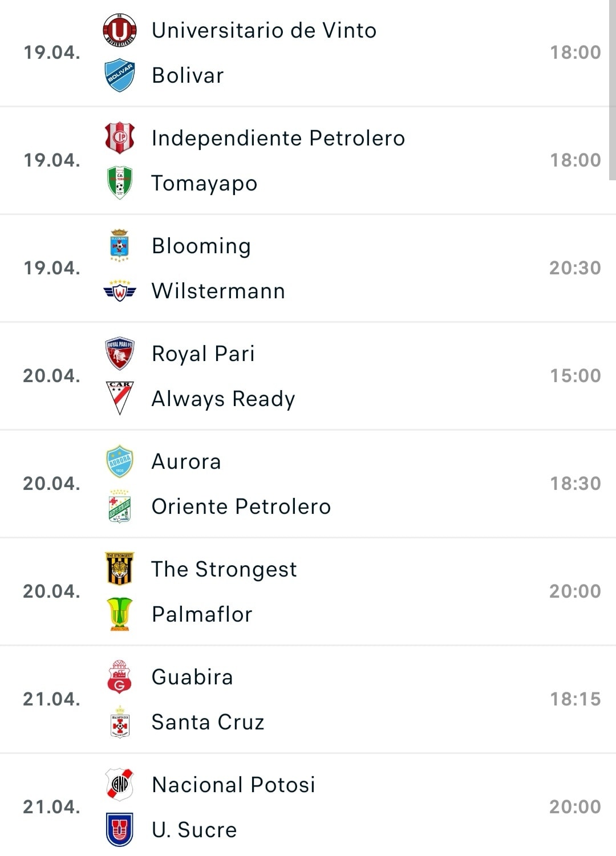Select the Tomayapo green shield logo
This screenshot has width=616, height=856.
(120, 183)
